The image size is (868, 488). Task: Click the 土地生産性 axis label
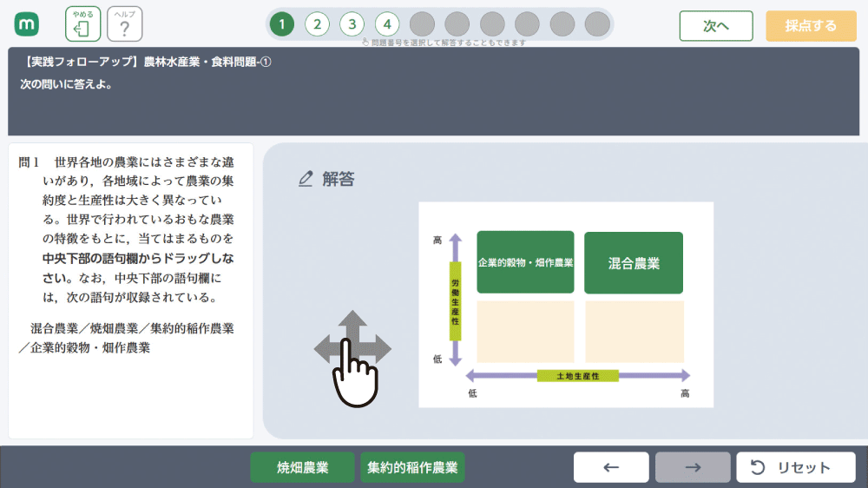[578, 376]
